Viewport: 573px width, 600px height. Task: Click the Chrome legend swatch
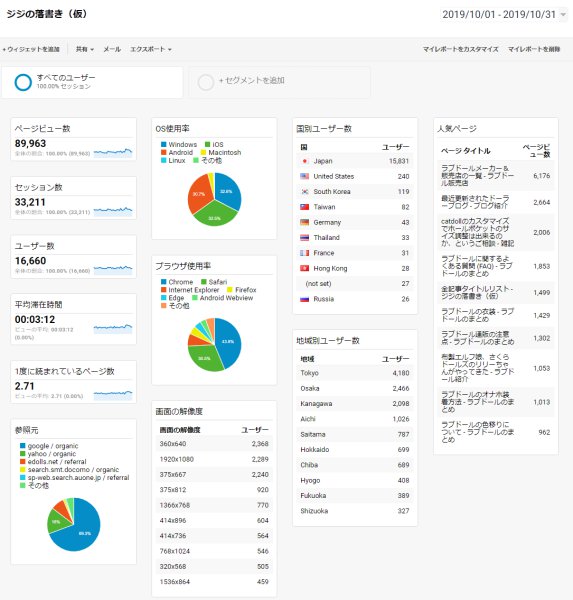[163, 282]
